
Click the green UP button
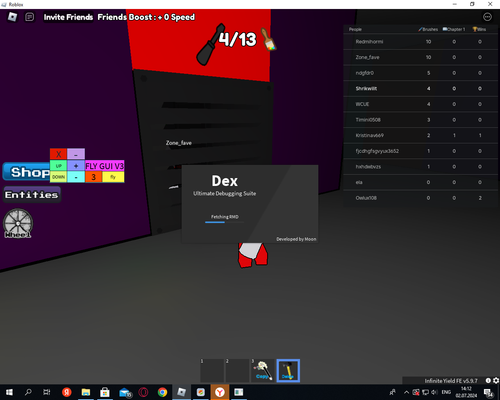point(58,166)
